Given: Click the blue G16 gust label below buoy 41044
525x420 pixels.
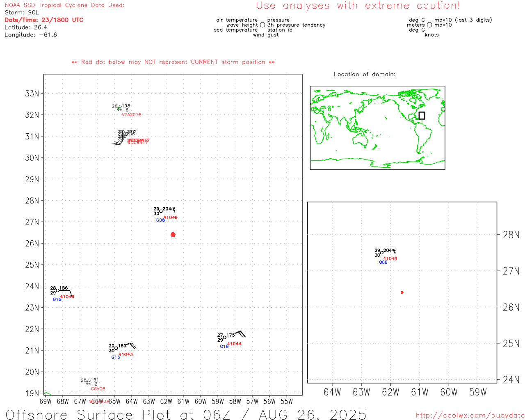Looking at the screenshot, I should click(224, 347).
